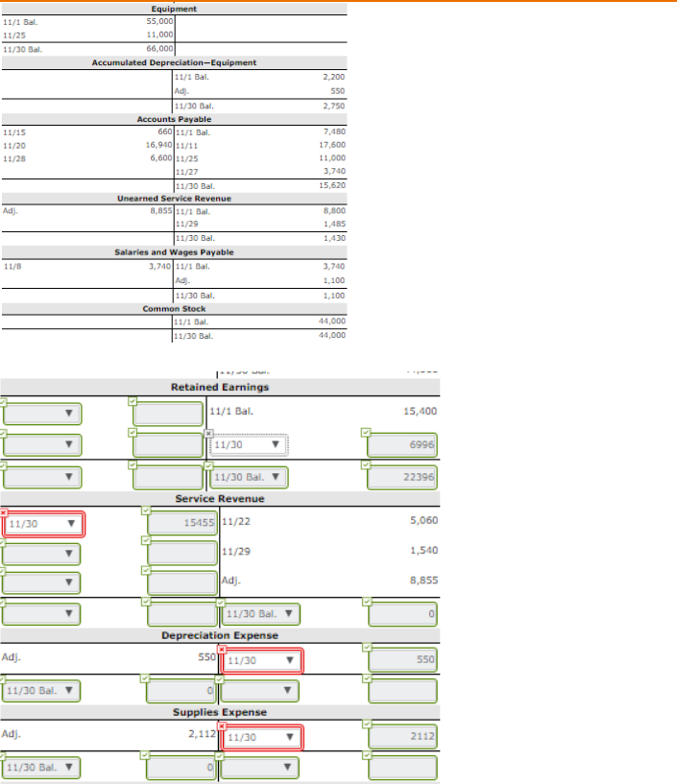Image resolution: width=677 pixels, height=784 pixels.
Task: Click the Accounts Payable account header
Action: [174, 119]
